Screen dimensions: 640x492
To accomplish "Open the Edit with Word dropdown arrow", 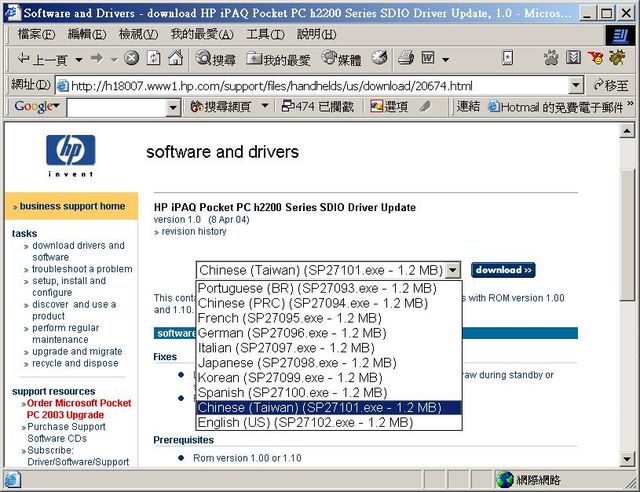I will click(x=446, y=60).
